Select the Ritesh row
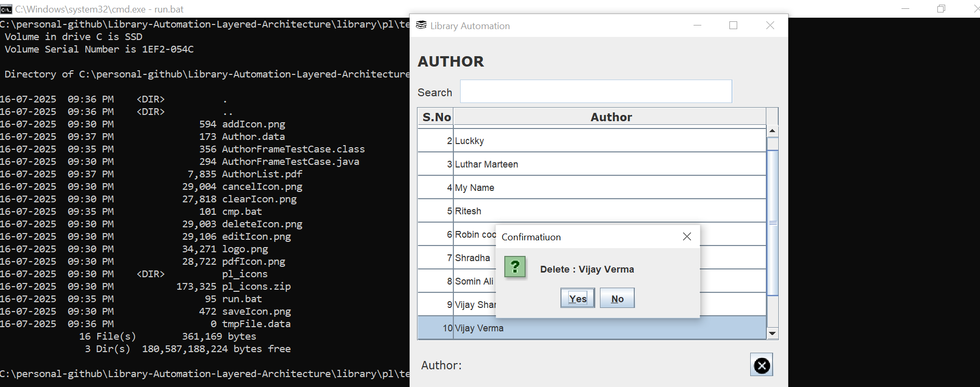 tap(592, 211)
